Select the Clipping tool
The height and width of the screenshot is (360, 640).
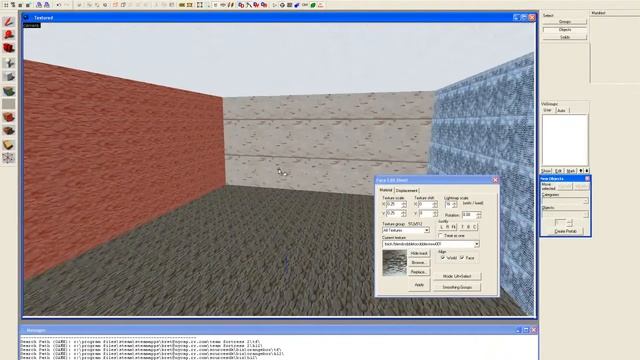click(x=9, y=145)
